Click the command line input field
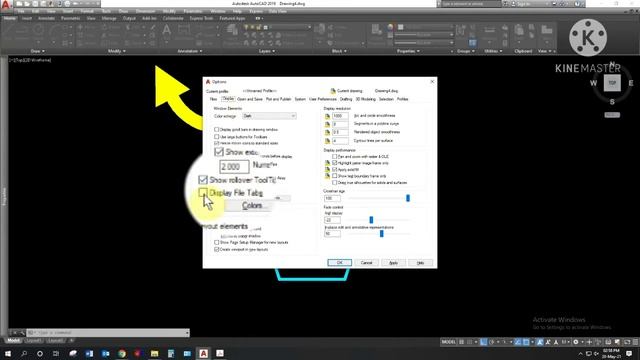The width and height of the screenshot is (640, 360). point(108,333)
